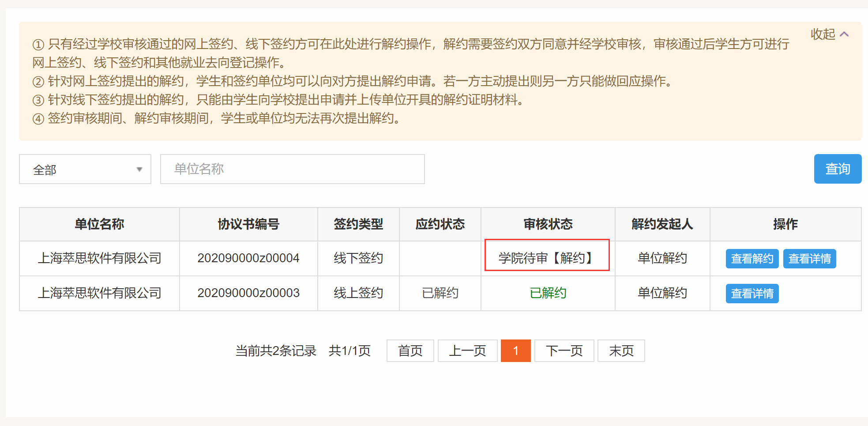Click 查看解约 for agreement 202090000z00004
This screenshot has width=868, height=426.
coord(752,258)
